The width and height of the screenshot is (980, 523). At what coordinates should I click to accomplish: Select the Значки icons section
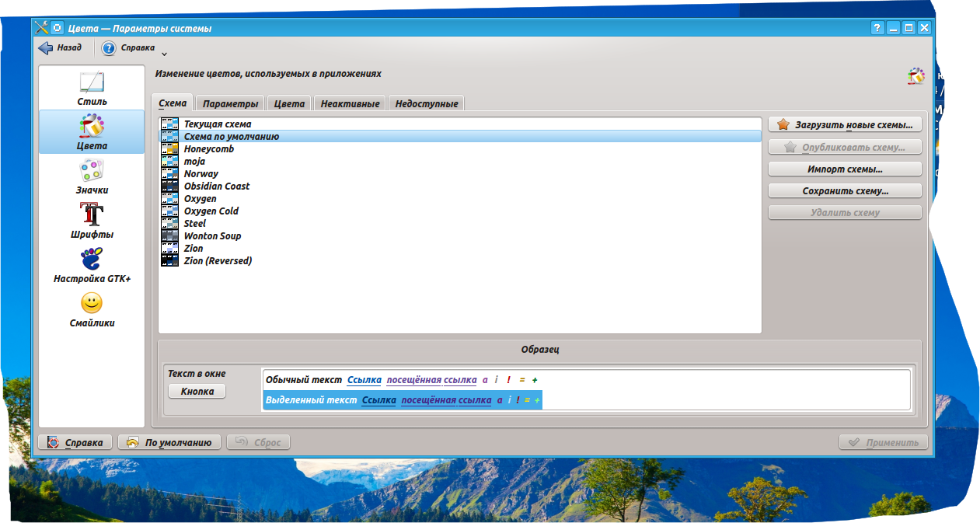[x=92, y=176]
